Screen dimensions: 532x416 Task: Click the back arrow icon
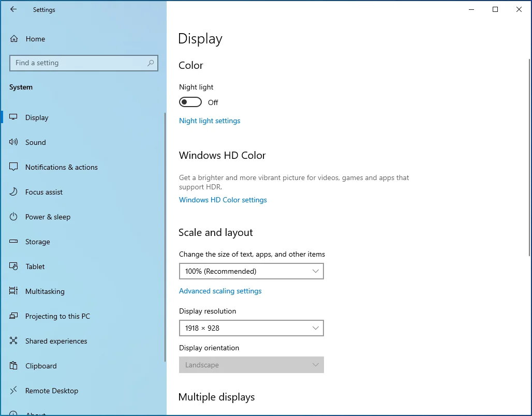coord(13,9)
